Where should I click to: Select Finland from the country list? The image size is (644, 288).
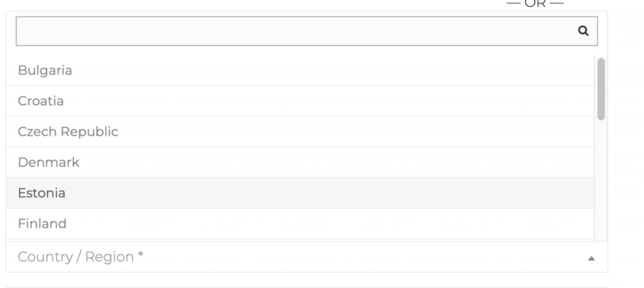click(300, 223)
